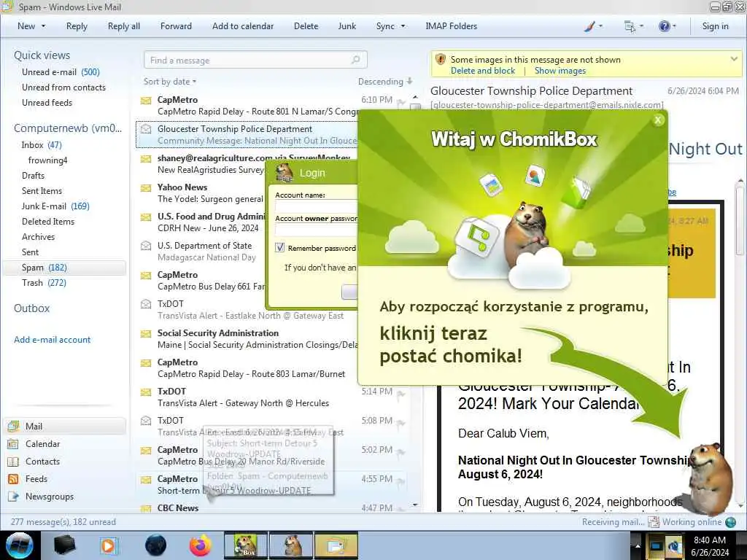The width and height of the screenshot is (747, 560).
Task: Select the Junk E-mail (169) folder
Action: 55,206
